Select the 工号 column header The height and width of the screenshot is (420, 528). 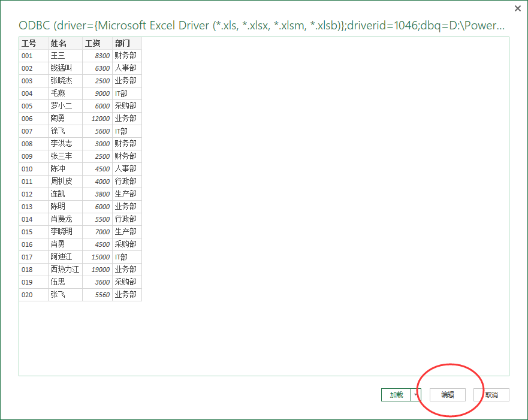(x=33, y=43)
